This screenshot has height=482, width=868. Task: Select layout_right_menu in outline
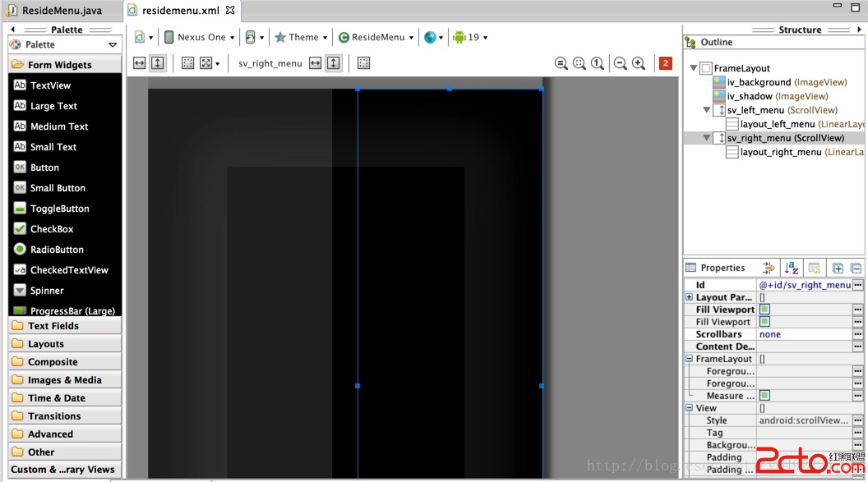tap(796, 152)
